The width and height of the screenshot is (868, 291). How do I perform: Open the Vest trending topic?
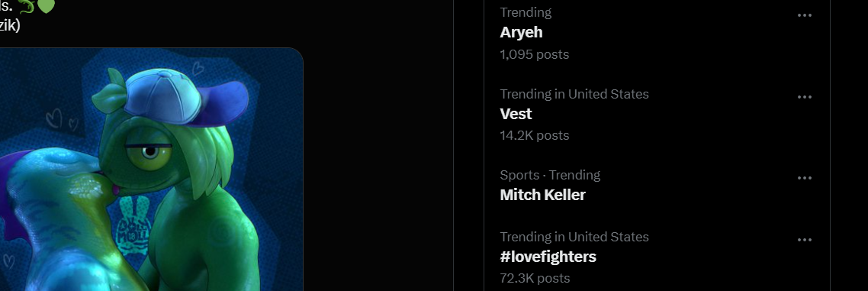point(516,114)
